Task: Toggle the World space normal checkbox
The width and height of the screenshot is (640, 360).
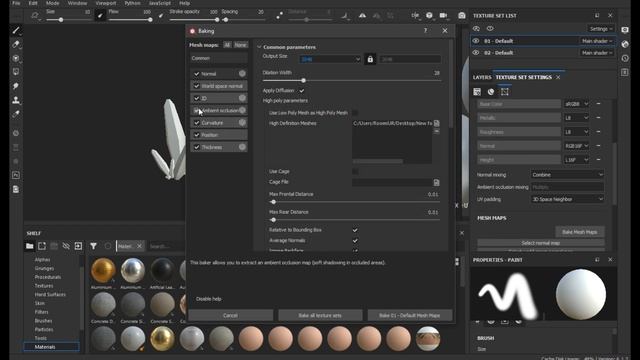Action: pyautogui.click(x=196, y=86)
